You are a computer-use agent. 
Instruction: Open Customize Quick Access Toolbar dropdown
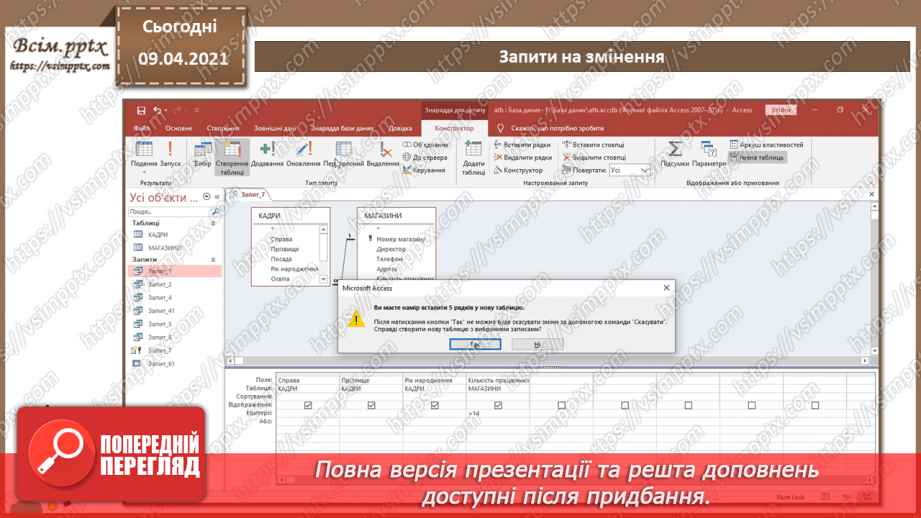tap(197, 110)
